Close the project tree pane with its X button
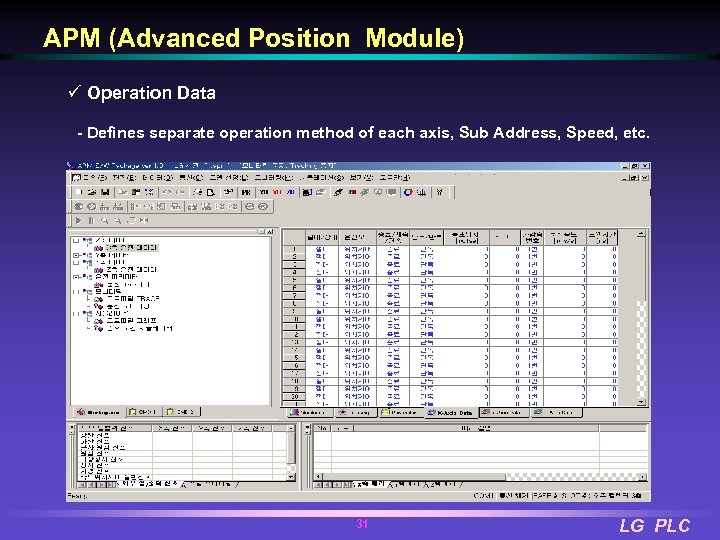 [x=270, y=231]
